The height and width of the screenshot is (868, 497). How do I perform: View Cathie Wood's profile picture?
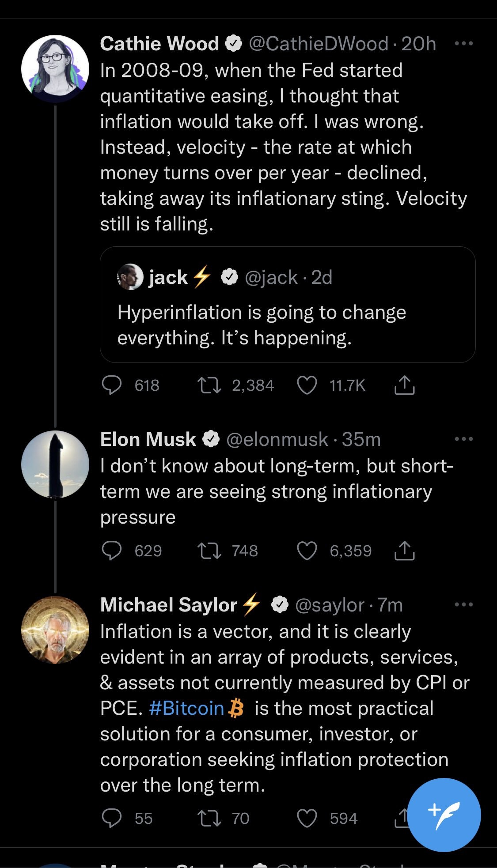coord(55,69)
